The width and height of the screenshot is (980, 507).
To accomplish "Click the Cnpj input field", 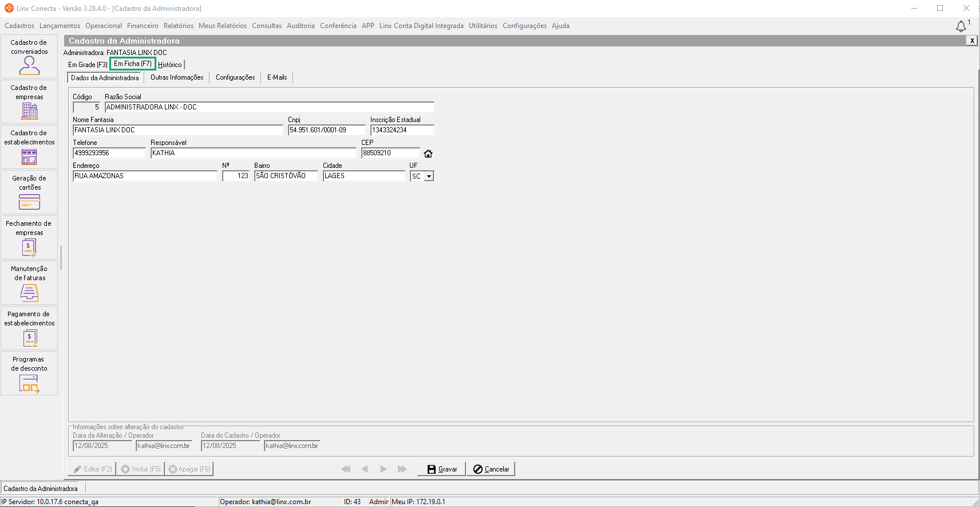I will (x=327, y=130).
